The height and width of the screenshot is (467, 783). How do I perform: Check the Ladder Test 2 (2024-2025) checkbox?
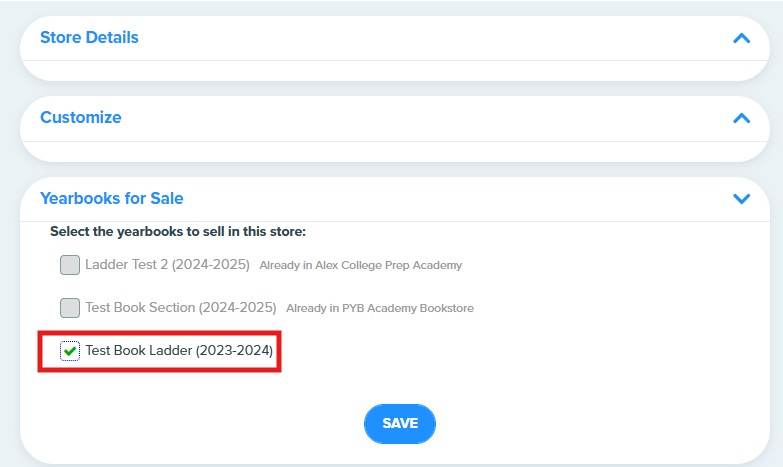[x=70, y=265]
